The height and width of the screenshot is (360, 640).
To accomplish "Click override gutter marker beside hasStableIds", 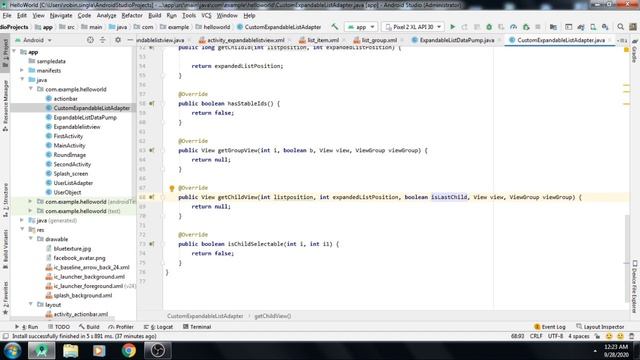I will (152, 104).
